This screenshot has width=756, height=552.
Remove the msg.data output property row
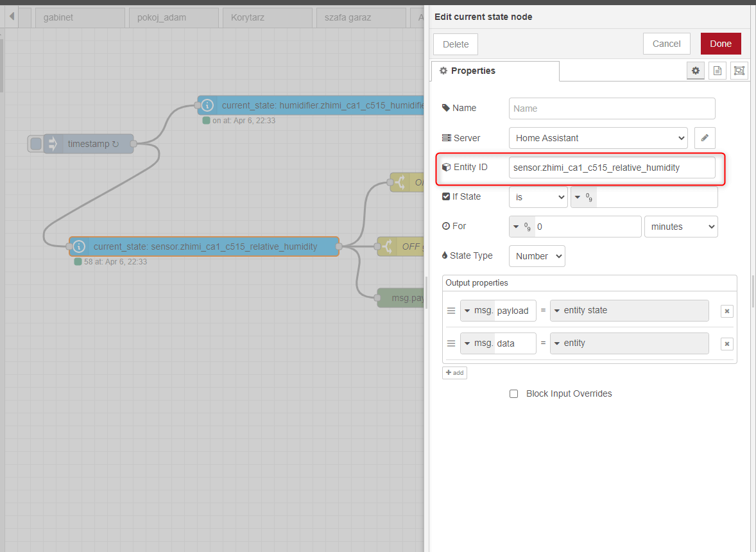click(x=726, y=343)
